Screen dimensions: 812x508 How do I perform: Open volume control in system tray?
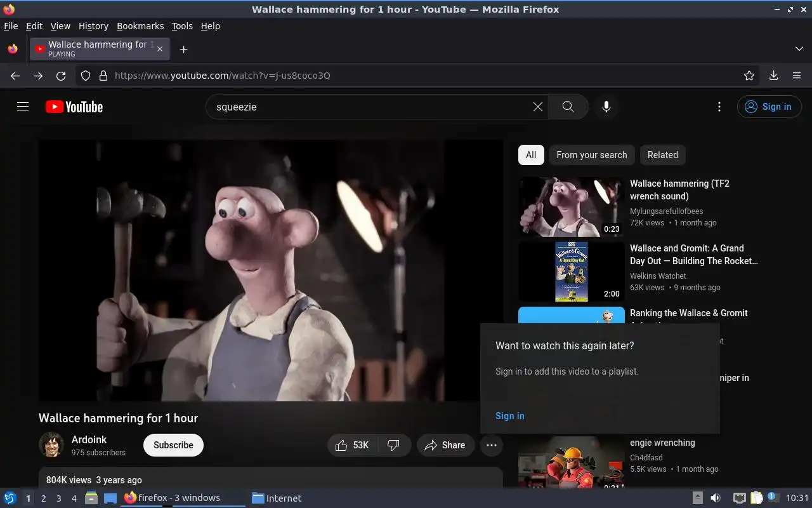click(x=716, y=498)
